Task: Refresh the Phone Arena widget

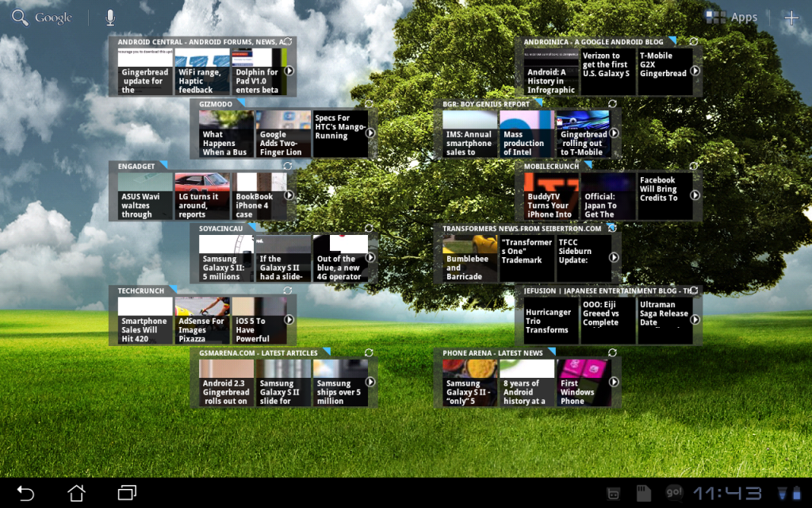Action: (x=612, y=352)
